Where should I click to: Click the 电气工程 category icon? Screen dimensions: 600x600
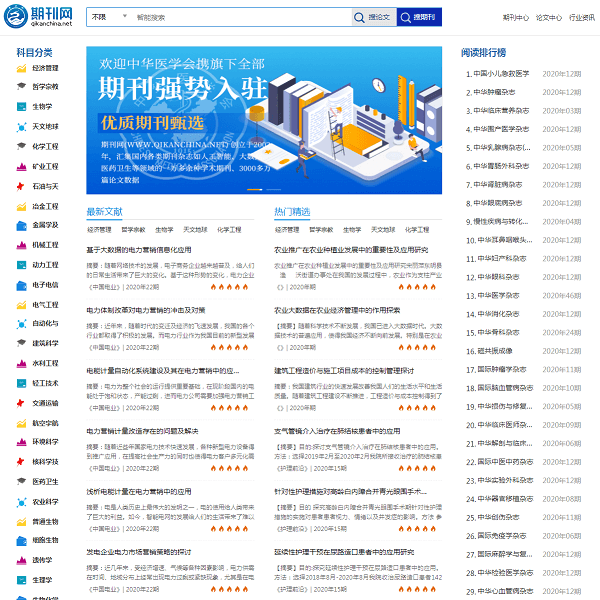click(x=21, y=305)
